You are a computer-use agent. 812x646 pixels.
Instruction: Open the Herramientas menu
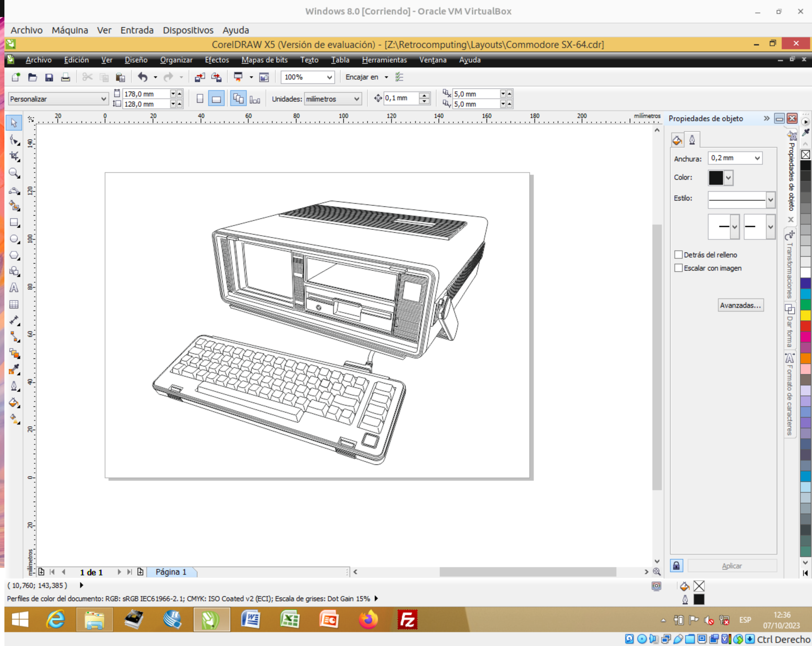tap(385, 60)
